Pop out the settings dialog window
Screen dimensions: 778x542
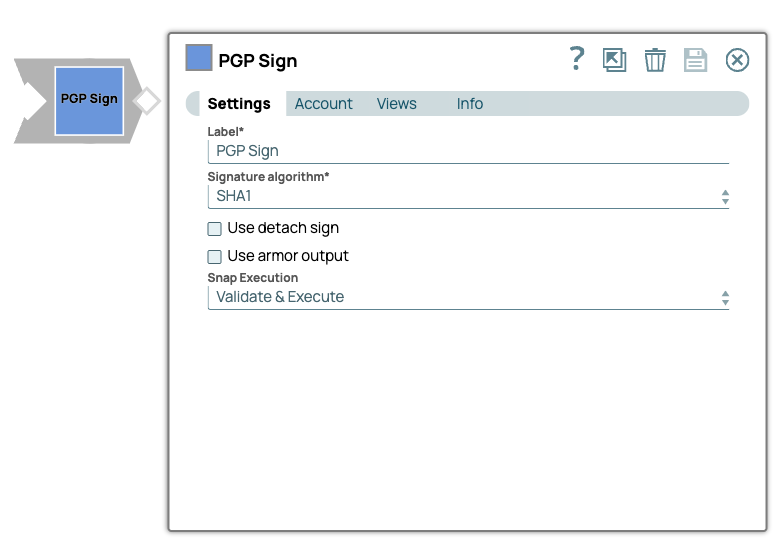click(614, 60)
